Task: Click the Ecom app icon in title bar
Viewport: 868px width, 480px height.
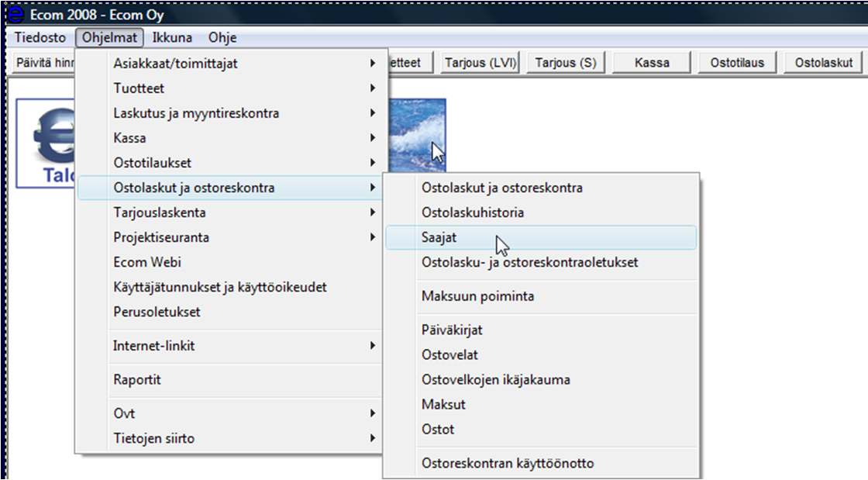Action: [x=16, y=14]
